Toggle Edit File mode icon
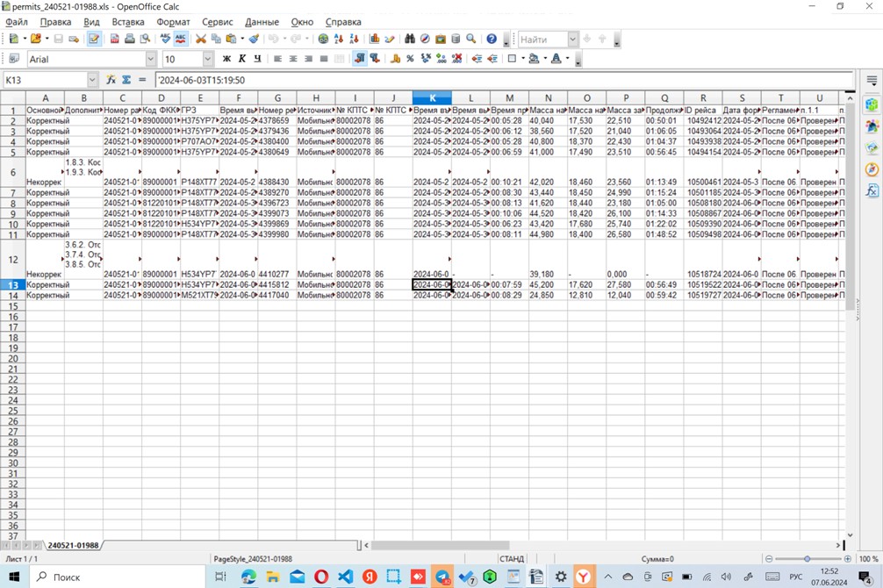 pyautogui.click(x=94, y=39)
